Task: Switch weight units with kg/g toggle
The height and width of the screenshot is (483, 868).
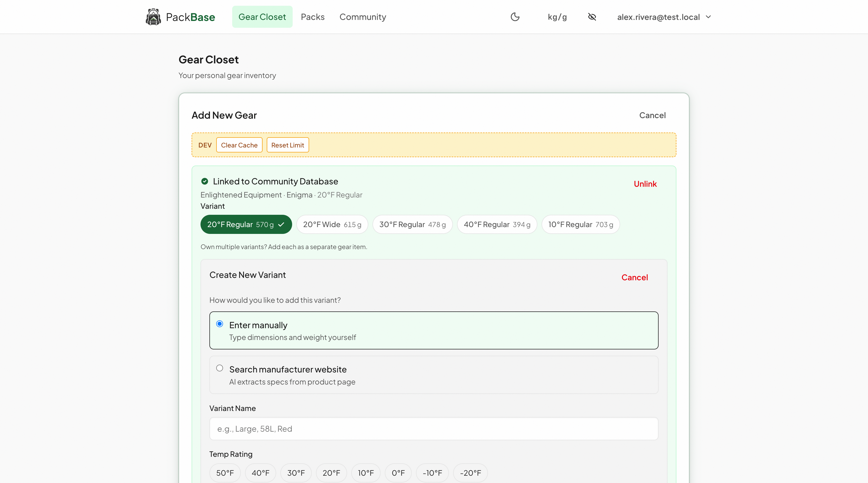Action: 557,17
